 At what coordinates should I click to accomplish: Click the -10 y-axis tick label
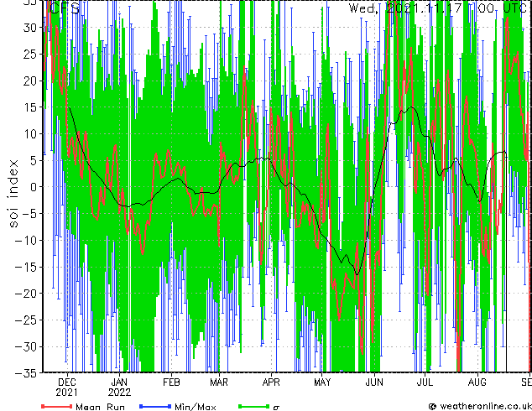26,241
